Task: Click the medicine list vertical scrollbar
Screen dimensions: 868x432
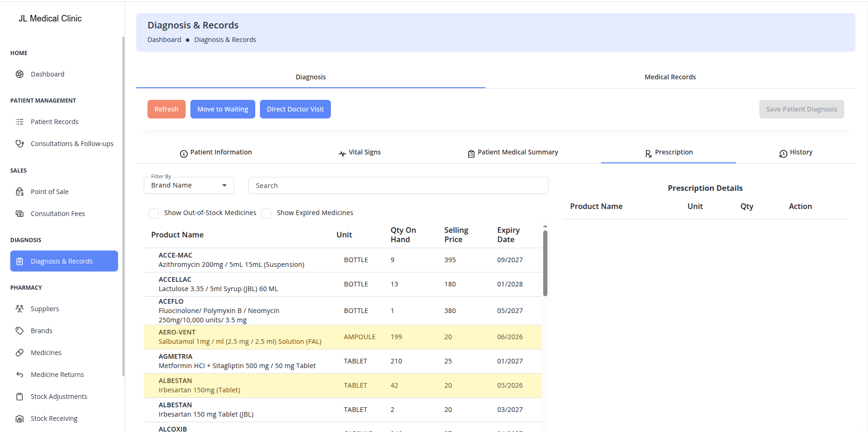Action: (545, 264)
